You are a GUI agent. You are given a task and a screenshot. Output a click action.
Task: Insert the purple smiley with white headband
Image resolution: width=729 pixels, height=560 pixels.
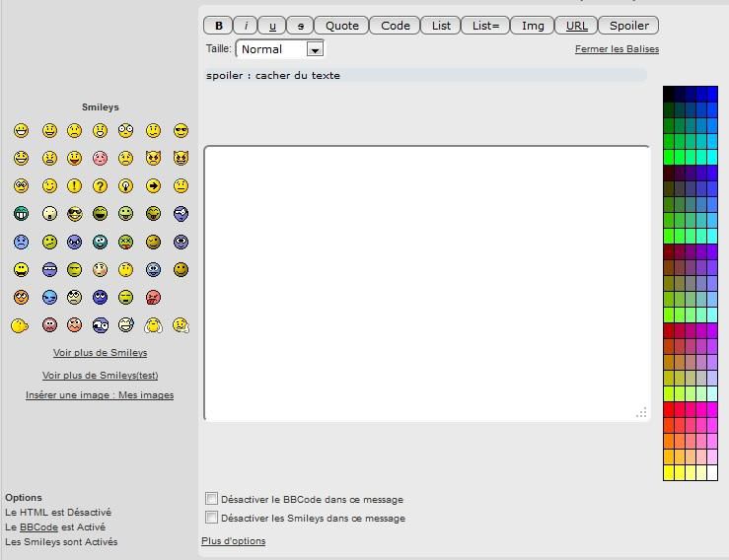coord(49,269)
